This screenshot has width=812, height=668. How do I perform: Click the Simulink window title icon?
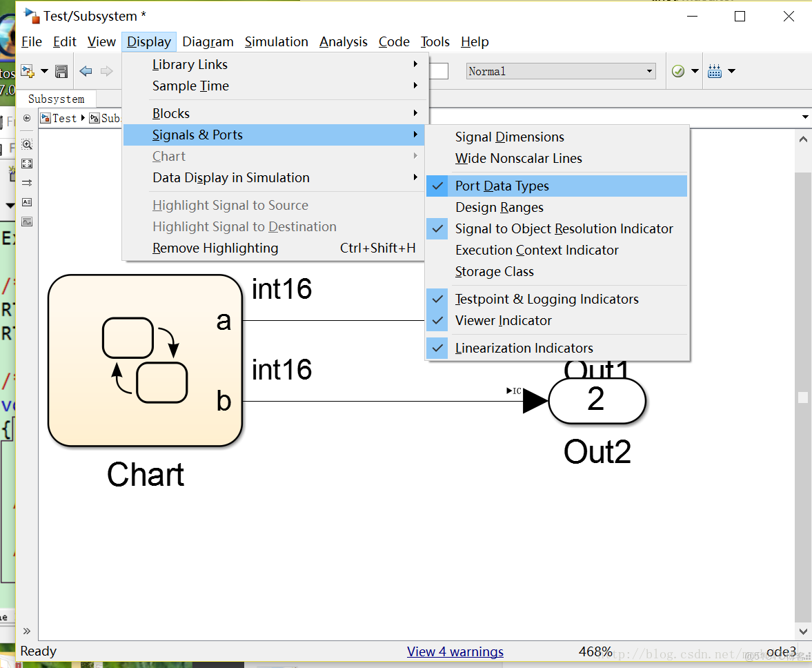[x=32, y=16]
